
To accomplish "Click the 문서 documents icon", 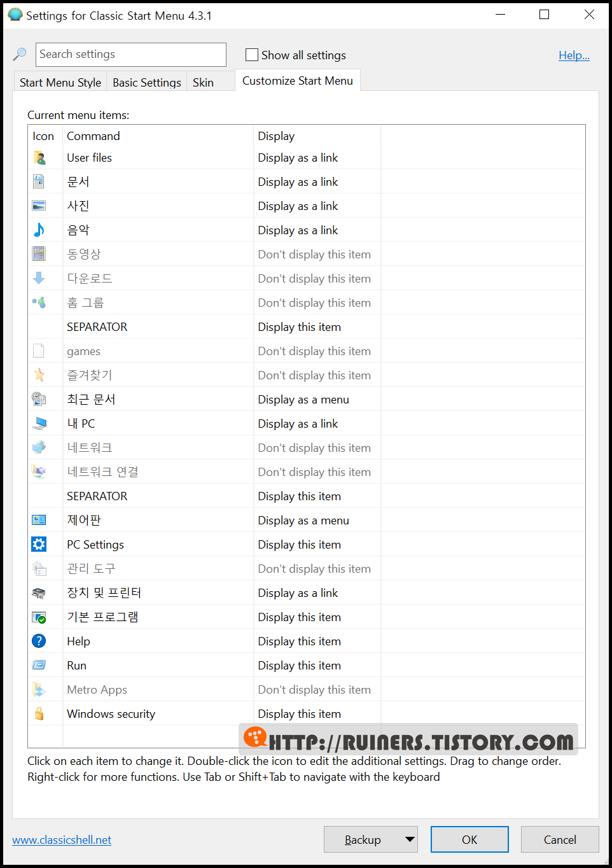I will pos(39,181).
